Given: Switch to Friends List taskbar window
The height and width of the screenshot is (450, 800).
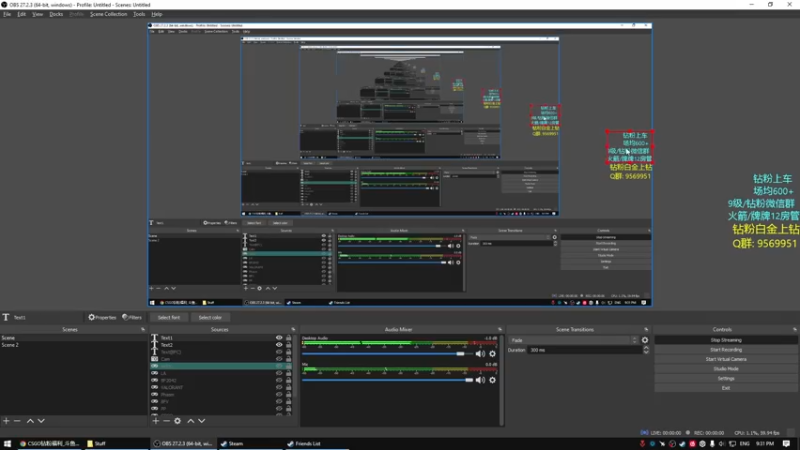Looking at the screenshot, I should (316, 444).
